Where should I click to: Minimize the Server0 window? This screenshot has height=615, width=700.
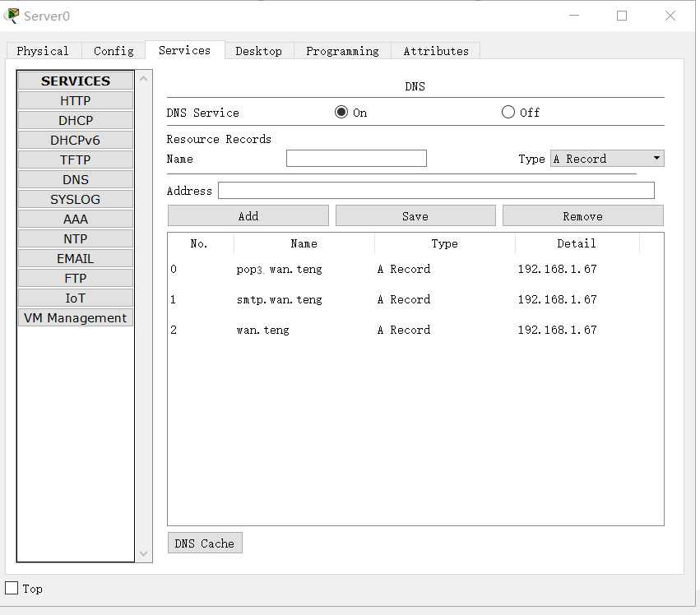tap(574, 16)
